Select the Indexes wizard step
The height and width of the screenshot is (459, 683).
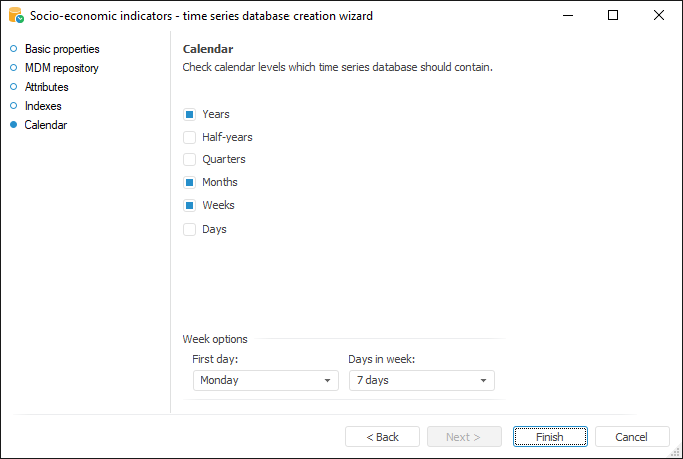(x=43, y=106)
